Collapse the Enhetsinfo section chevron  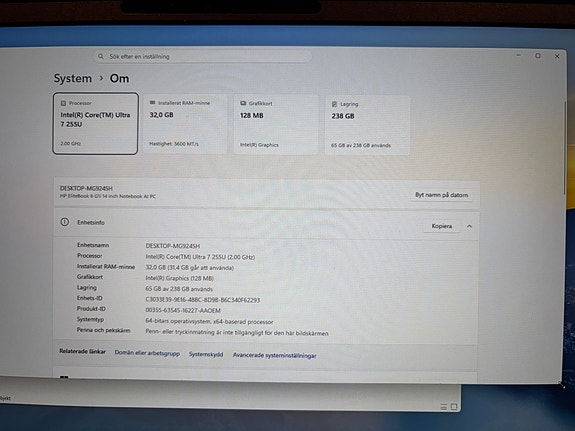[469, 226]
